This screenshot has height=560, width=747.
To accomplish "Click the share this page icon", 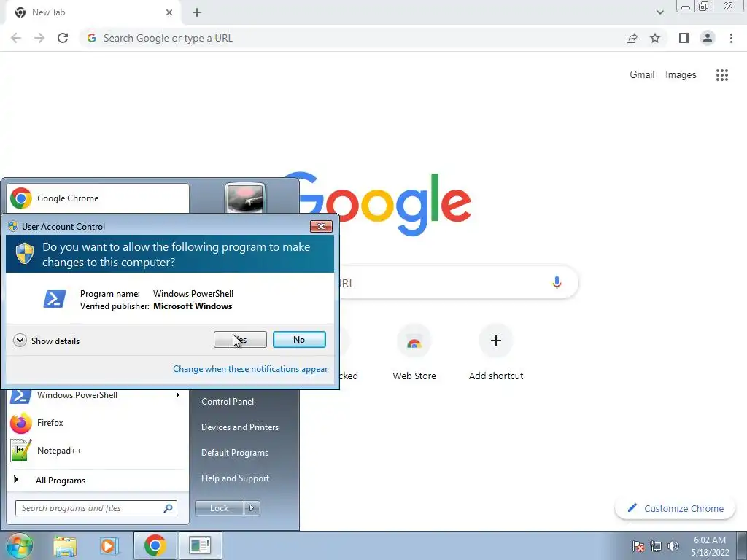I will [x=632, y=38].
